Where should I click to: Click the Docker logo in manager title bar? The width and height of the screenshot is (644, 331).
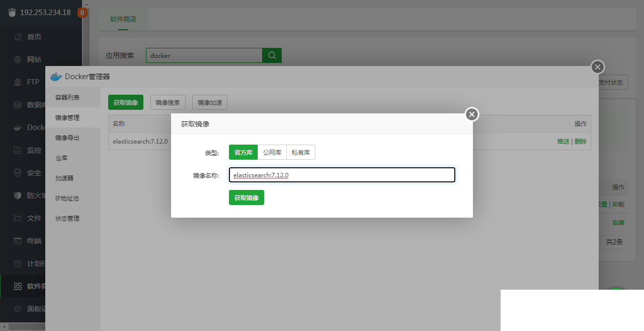pyautogui.click(x=56, y=77)
